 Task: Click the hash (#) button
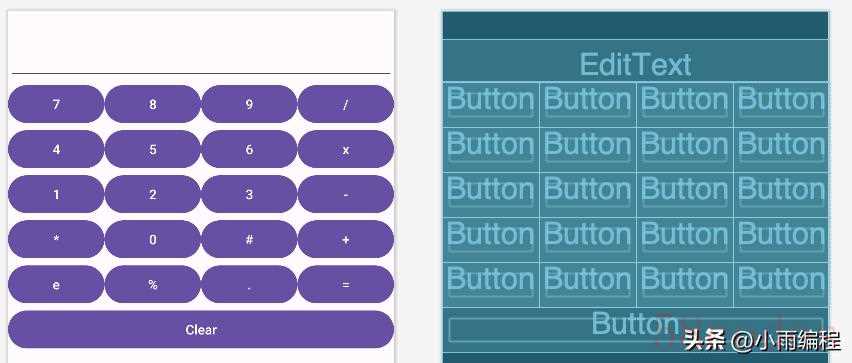(249, 239)
